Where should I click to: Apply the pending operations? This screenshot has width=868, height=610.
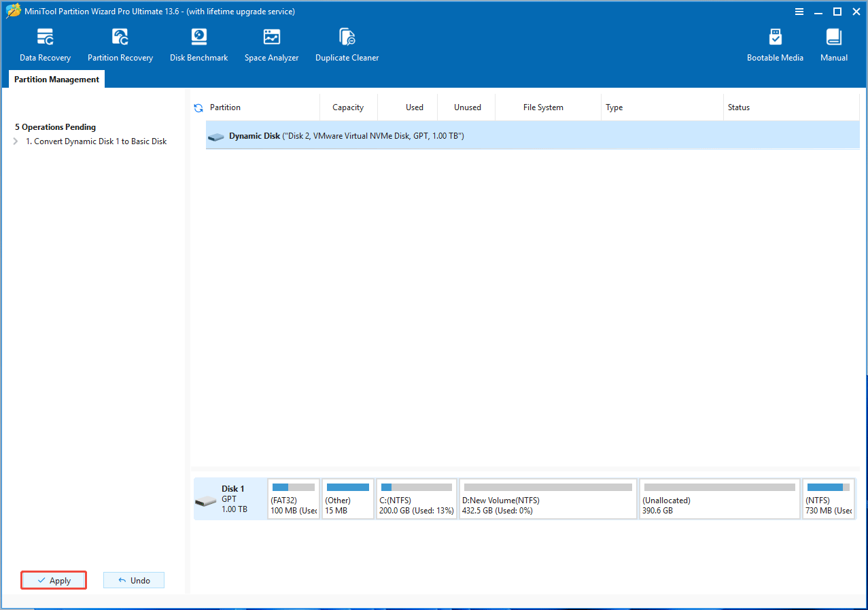[54, 580]
